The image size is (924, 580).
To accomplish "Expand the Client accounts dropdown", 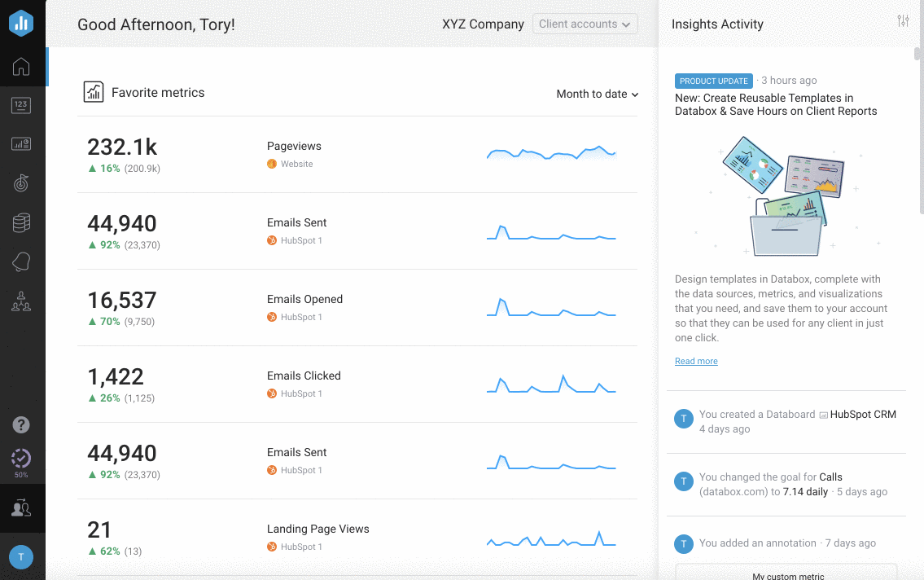I will (x=585, y=24).
